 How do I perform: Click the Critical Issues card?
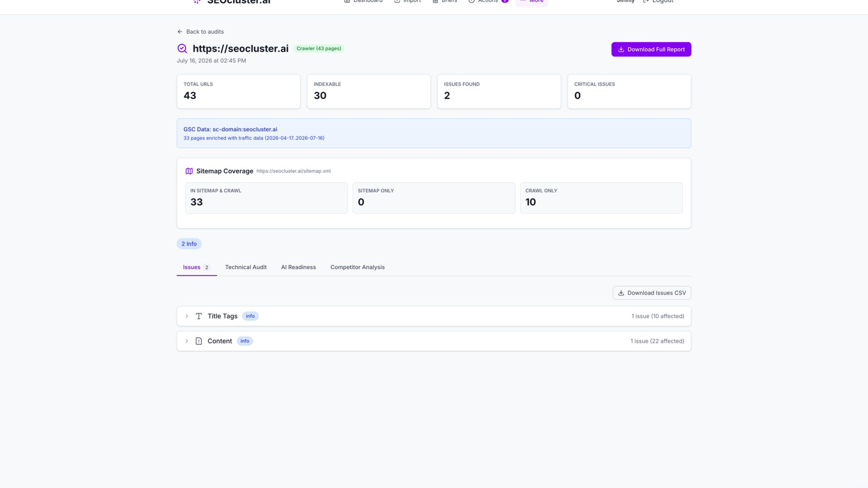(x=629, y=92)
